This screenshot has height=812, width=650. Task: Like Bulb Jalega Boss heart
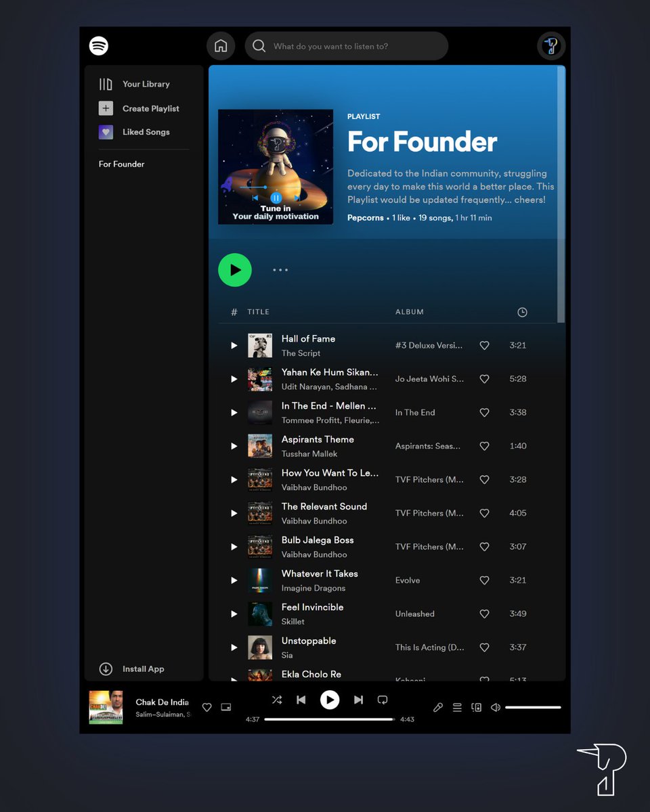click(484, 547)
